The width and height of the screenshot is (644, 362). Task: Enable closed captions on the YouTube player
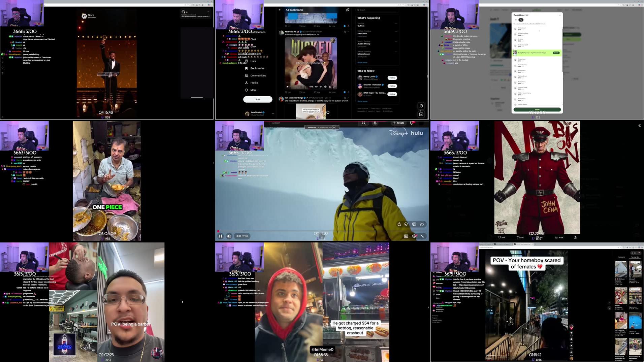coord(406,236)
